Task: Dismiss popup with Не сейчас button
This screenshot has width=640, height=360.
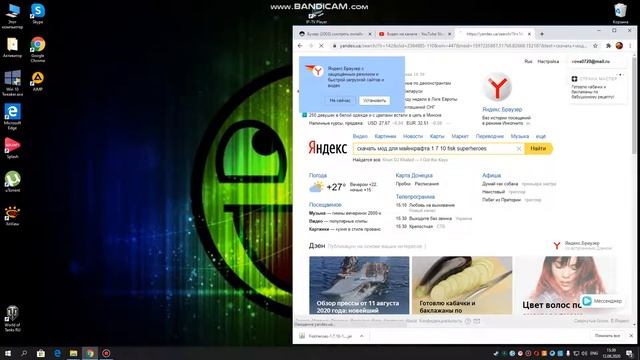Action: tap(340, 100)
